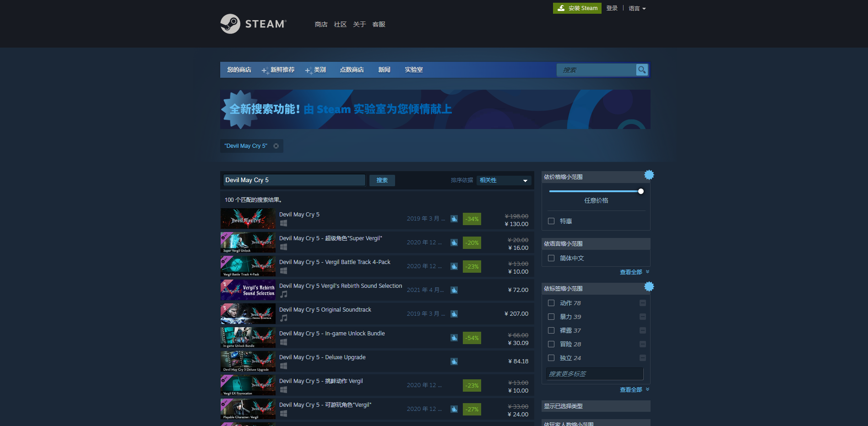Exclude the 独立 tag with minus icon
Screen dimensions: 868x426
point(643,358)
